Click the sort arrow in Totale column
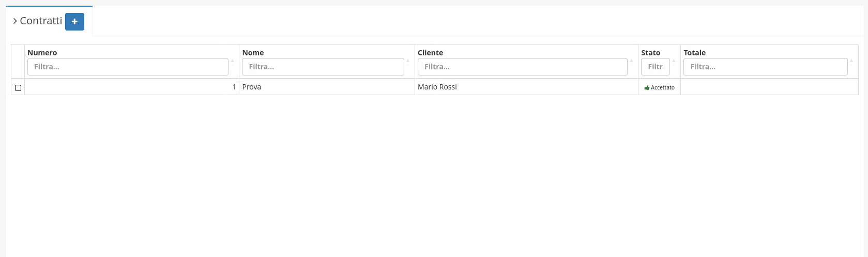 tap(851, 61)
